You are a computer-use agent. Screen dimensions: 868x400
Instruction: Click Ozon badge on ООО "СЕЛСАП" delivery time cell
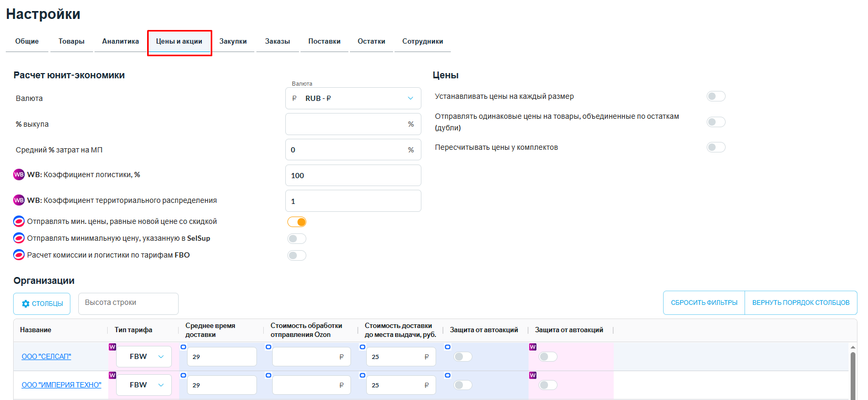pyautogui.click(x=183, y=347)
